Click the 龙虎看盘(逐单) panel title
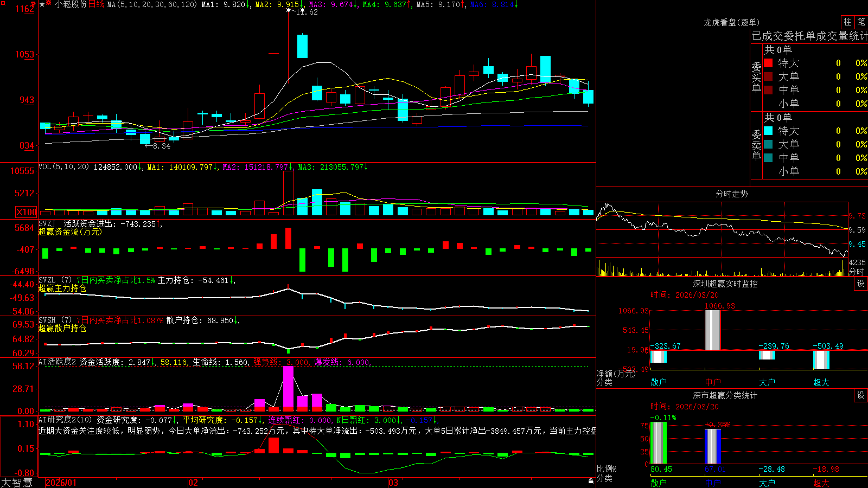Image resolution: width=868 pixels, height=488 pixels. coord(731,22)
